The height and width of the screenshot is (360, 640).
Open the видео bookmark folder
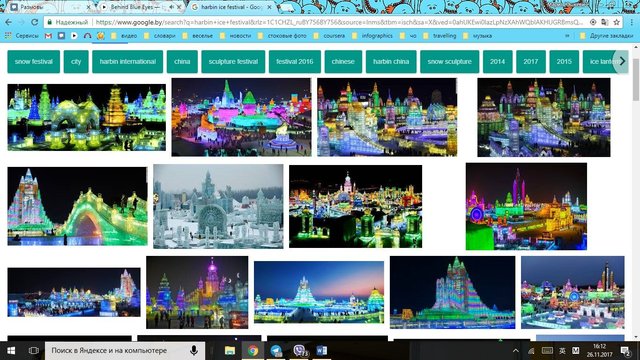point(124,36)
